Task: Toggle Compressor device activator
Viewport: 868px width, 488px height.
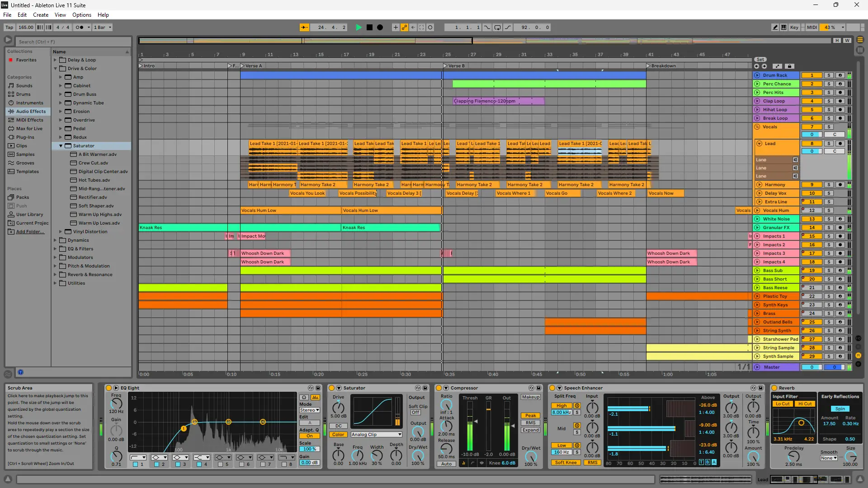Action: click(439, 388)
